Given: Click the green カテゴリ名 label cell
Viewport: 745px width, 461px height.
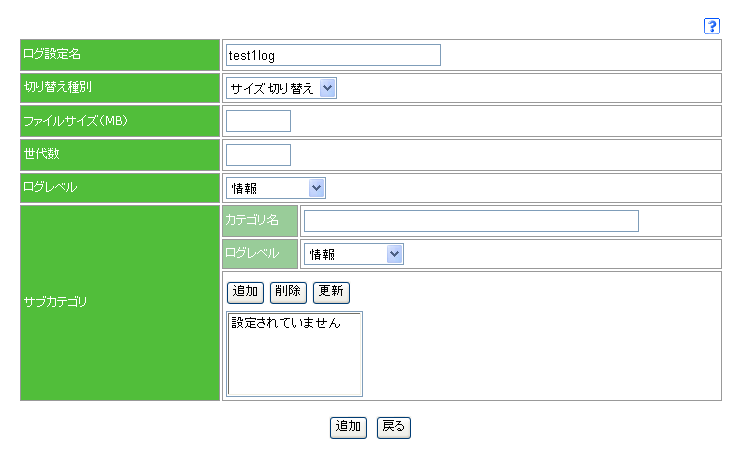Looking at the screenshot, I should pos(260,221).
